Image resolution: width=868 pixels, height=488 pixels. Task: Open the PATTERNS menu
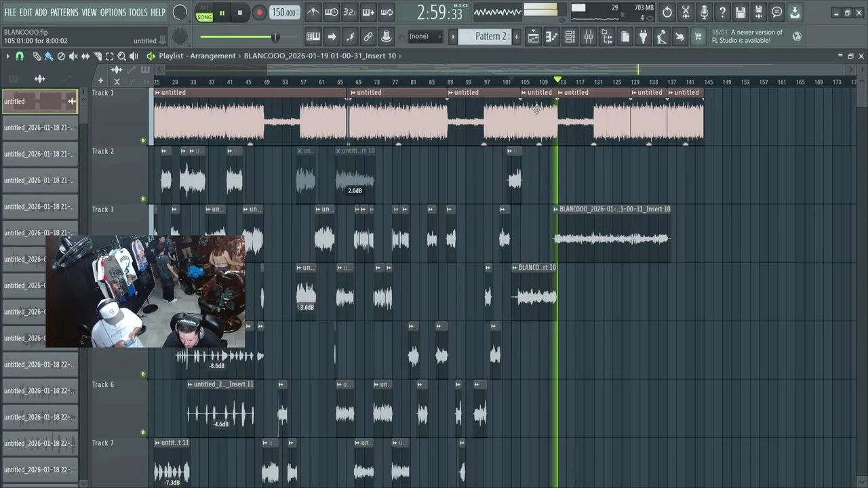[64, 12]
